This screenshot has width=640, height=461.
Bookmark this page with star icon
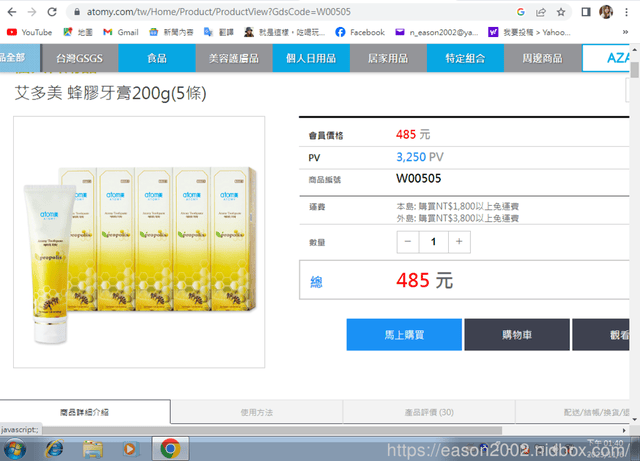(561, 12)
